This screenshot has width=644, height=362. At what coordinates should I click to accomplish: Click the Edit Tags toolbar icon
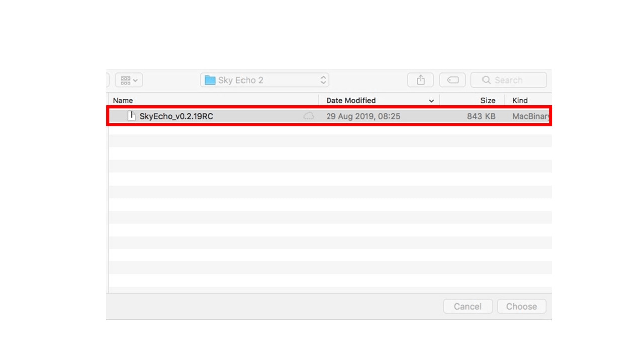point(452,80)
